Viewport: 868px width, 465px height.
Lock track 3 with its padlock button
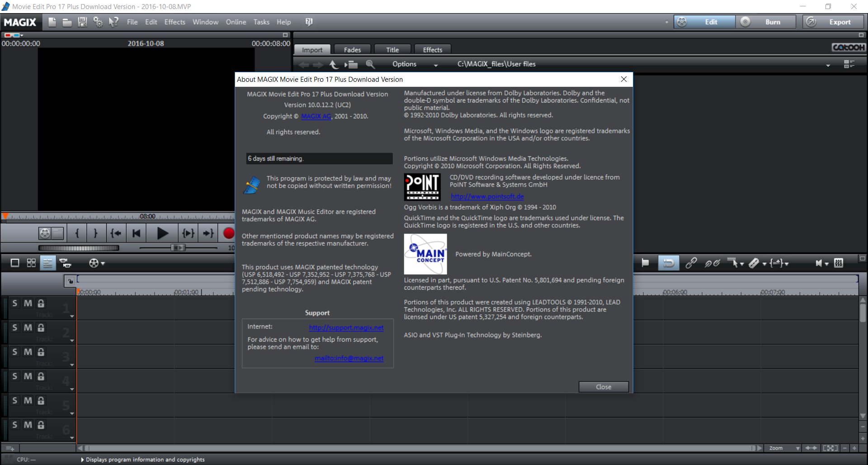point(41,352)
